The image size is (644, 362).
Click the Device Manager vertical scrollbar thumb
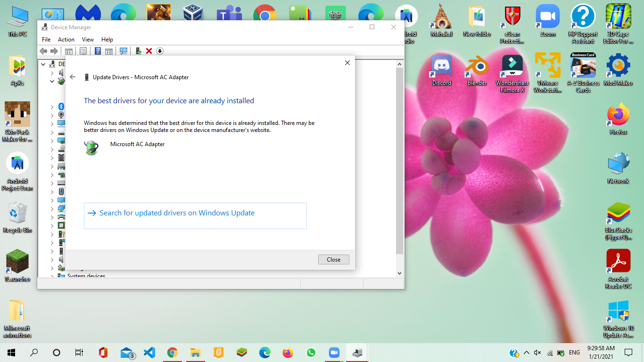tap(399, 161)
